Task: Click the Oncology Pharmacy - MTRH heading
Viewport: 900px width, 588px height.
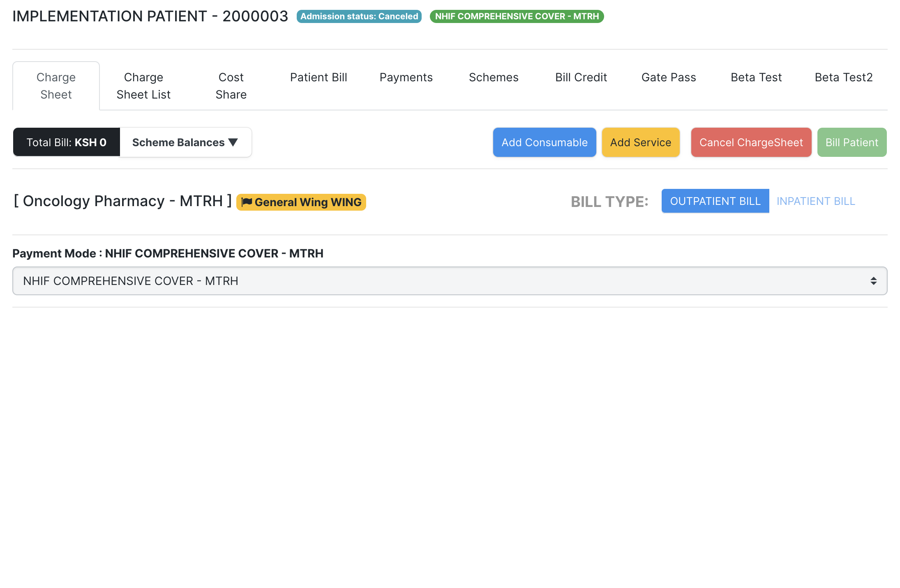Action: (123, 201)
